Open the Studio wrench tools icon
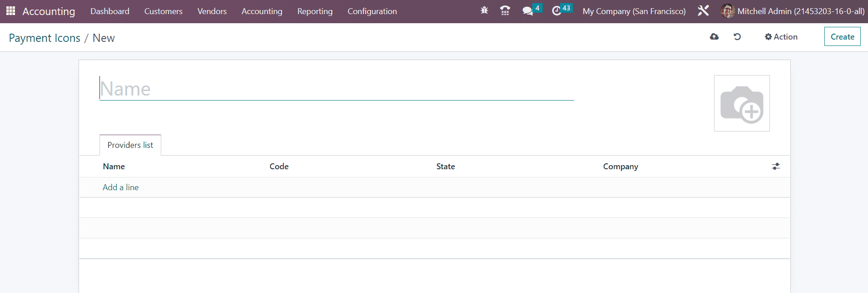The image size is (868, 293). [703, 10]
